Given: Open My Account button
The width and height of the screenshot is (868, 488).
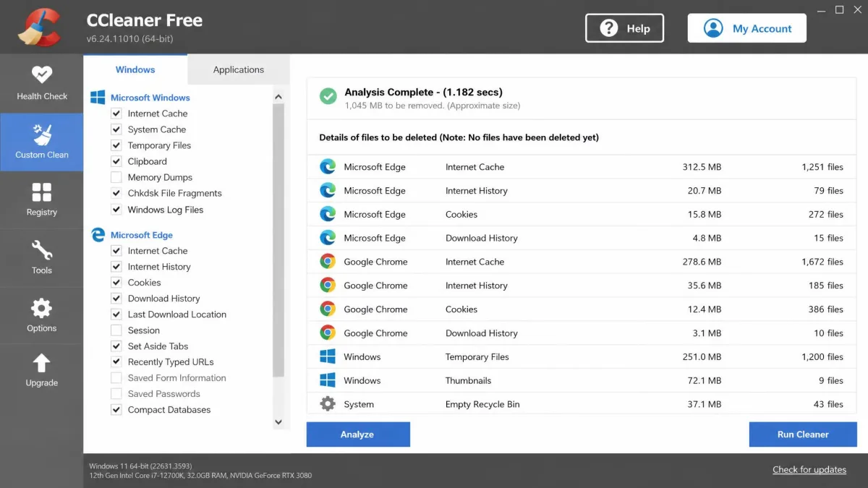Looking at the screenshot, I should click(747, 28).
